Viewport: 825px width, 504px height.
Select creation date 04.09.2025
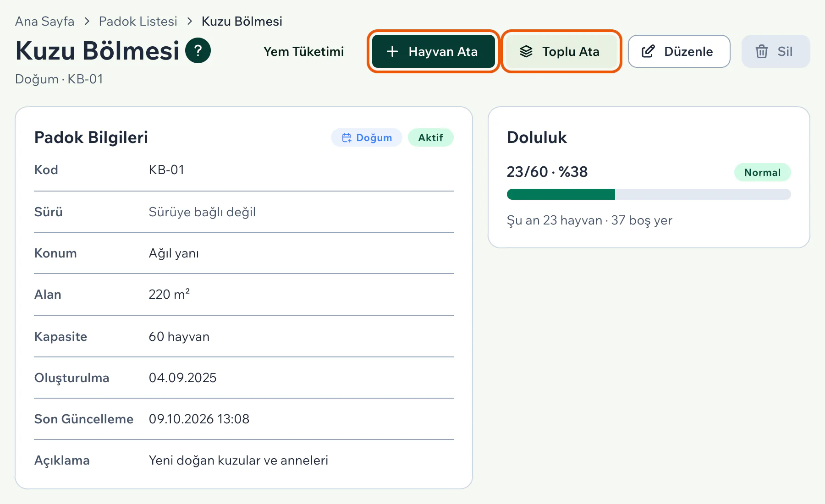[x=182, y=378]
